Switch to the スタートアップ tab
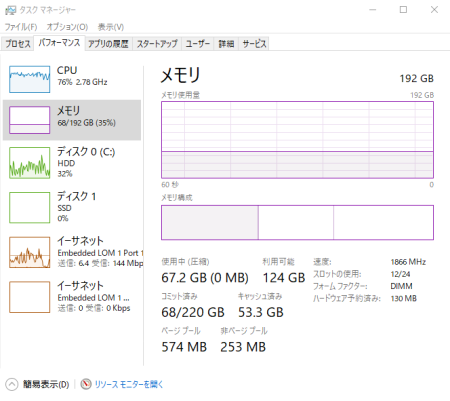This screenshot has width=450, height=401. tap(157, 44)
